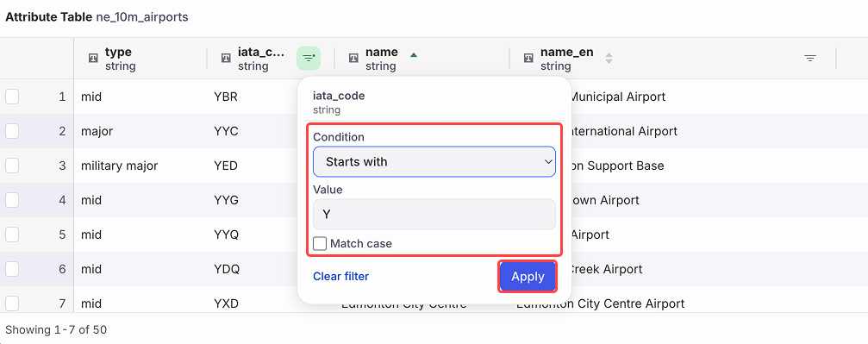Click the YXD iata code cell
This screenshot has height=344, width=868.
(226, 303)
